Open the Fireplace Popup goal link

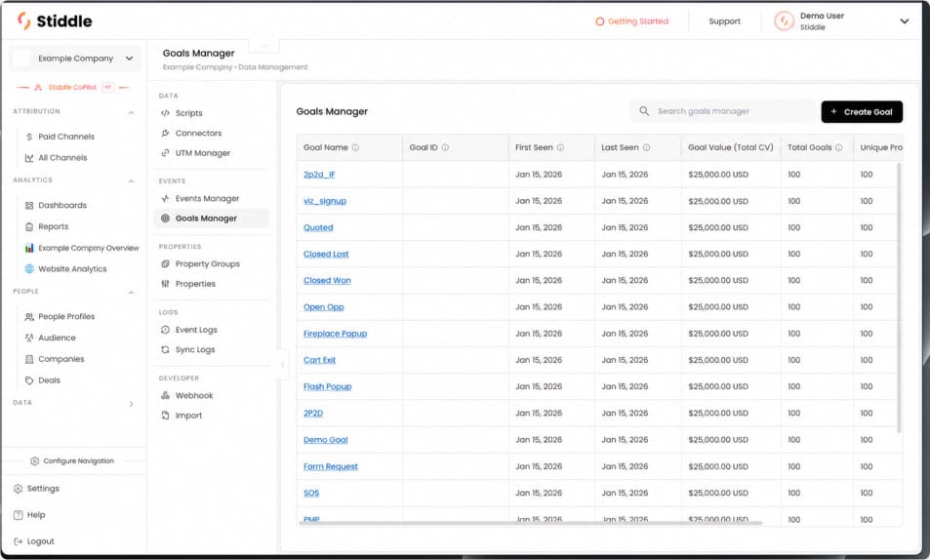click(x=335, y=334)
